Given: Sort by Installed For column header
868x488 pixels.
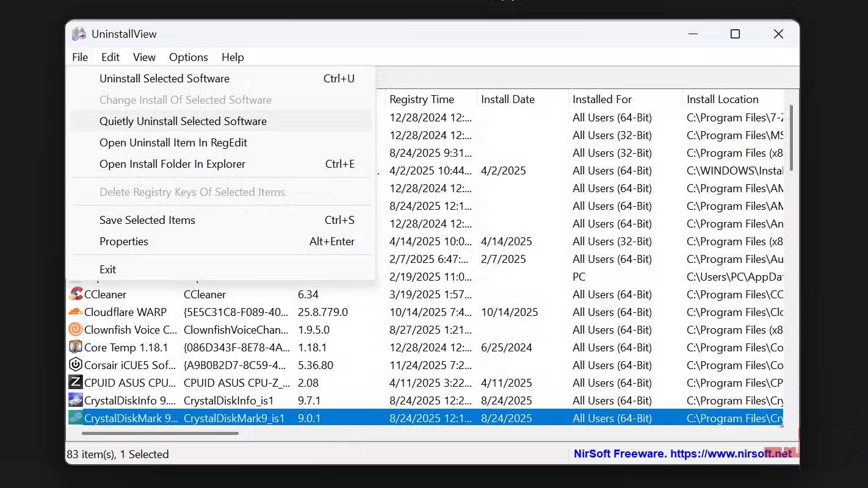Looking at the screenshot, I should tap(602, 99).
